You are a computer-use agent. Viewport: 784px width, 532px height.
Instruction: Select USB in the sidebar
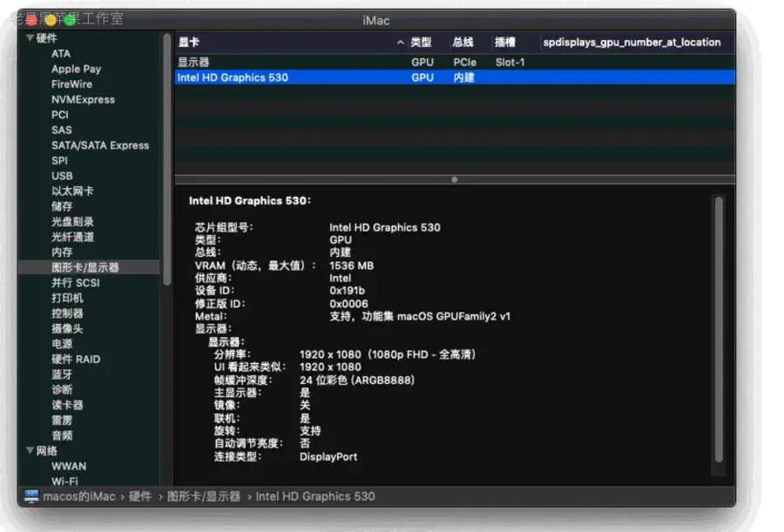(62, 176)
